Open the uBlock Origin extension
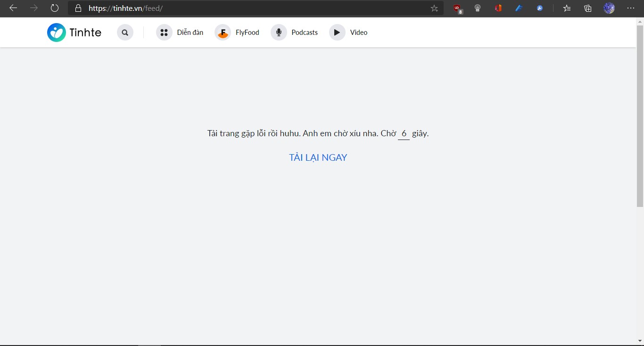Viewport: 644px width, 346px height. tap(456, 8)
